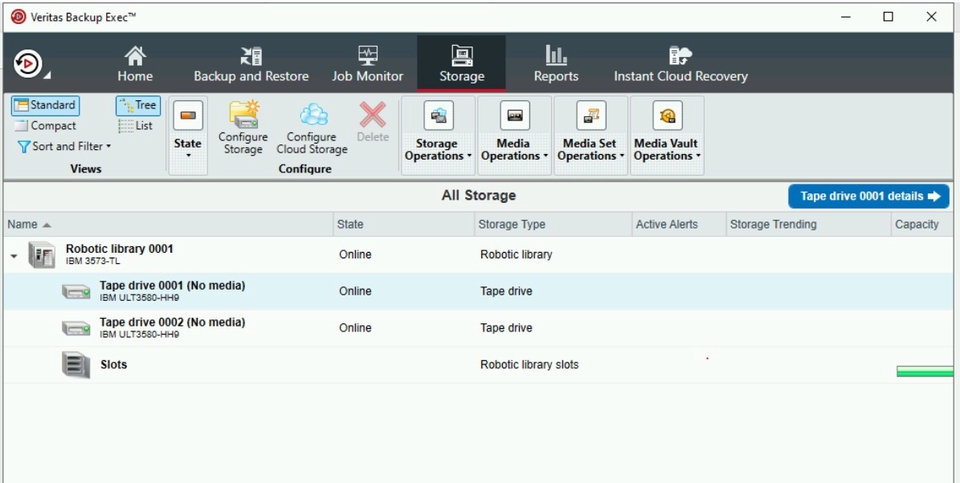The height and width of the screenshot is (483, 960).
Task: Select Tape drive 0002 (No media)
Action: click(x=172, y=323)
